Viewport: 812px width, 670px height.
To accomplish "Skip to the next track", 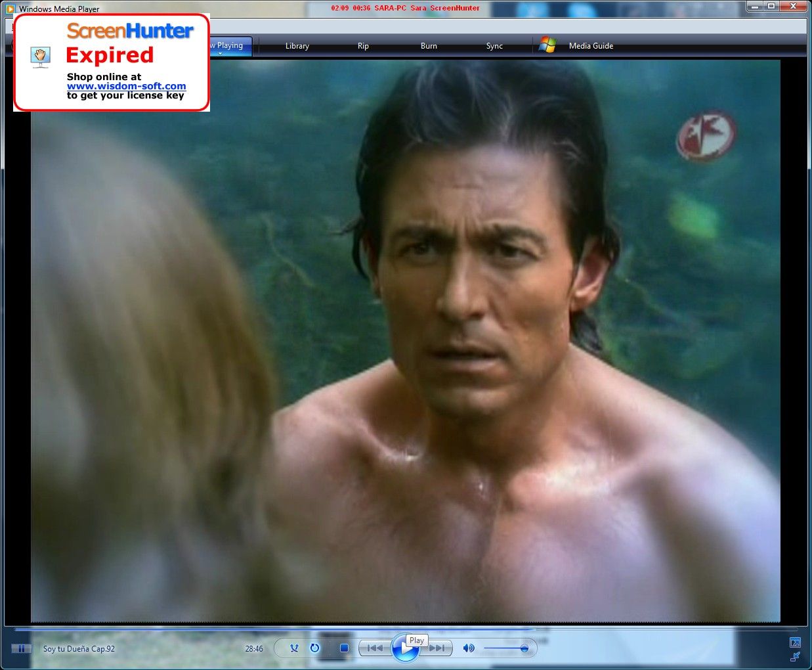I will click(437, 648).
